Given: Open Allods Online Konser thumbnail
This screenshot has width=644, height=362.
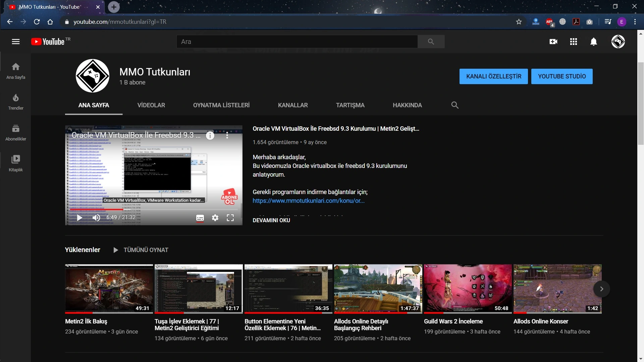Looking at the screenshot, I should tap(557, 289).
